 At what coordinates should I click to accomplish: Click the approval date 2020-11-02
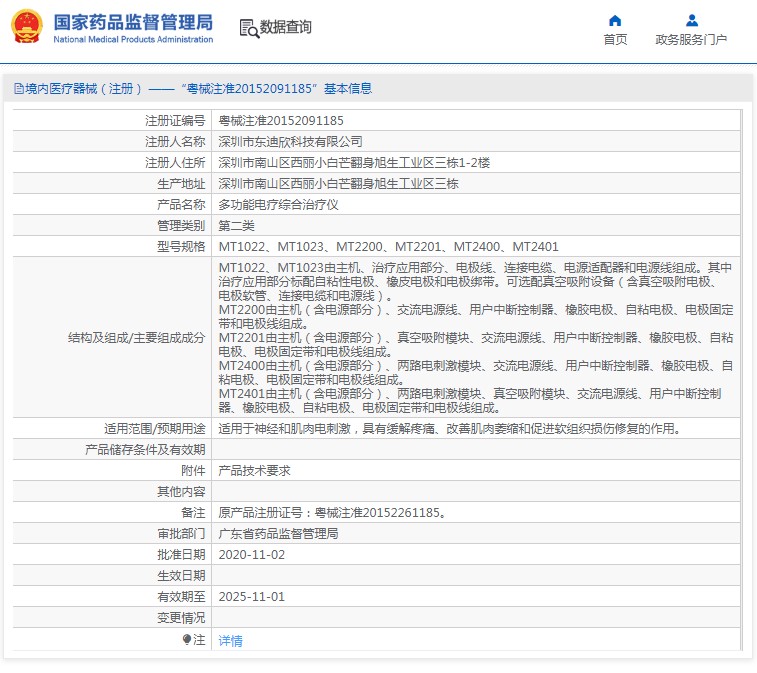point(251,554)
